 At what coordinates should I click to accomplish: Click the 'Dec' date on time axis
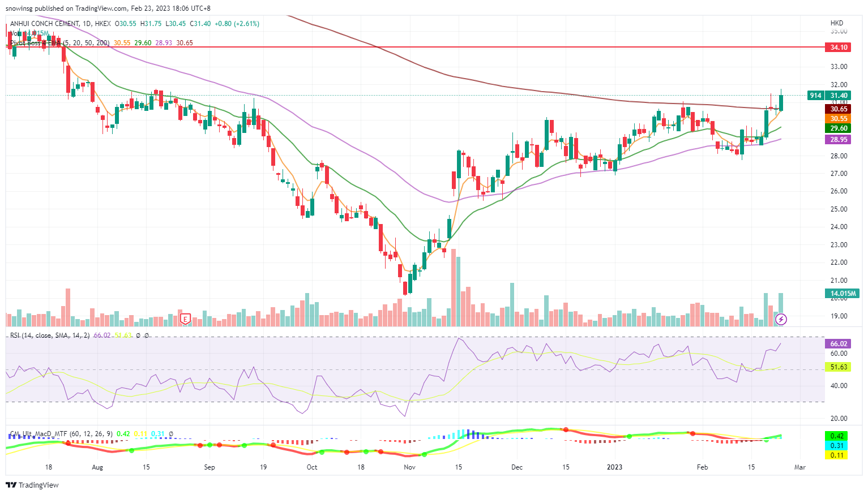tap(517, 467)
